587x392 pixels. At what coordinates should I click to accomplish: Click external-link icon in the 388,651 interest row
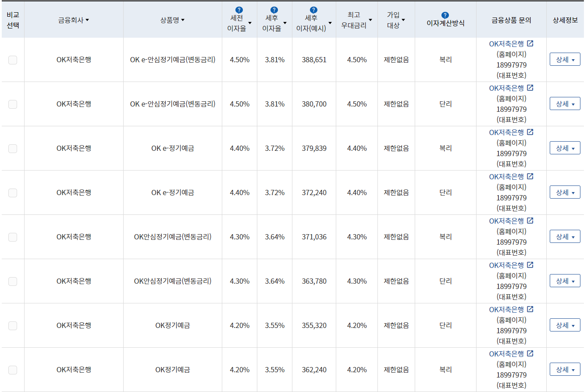tap(530, 43)
